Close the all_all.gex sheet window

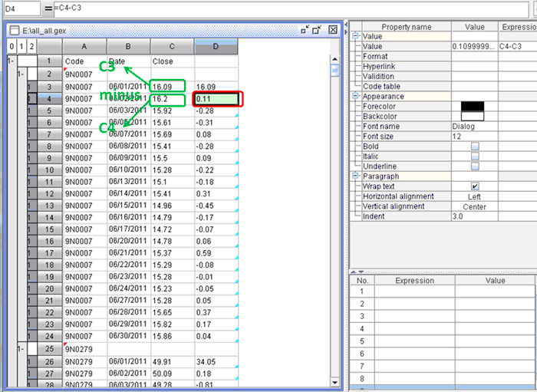331,30
